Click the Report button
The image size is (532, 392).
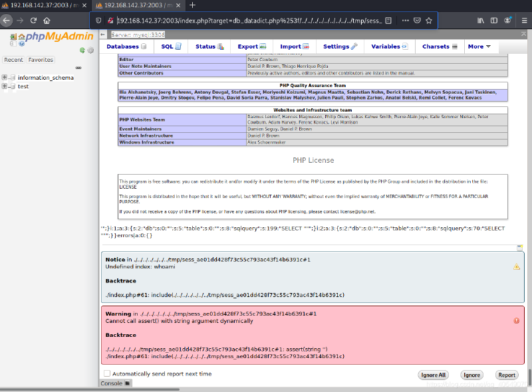[507, 375]
